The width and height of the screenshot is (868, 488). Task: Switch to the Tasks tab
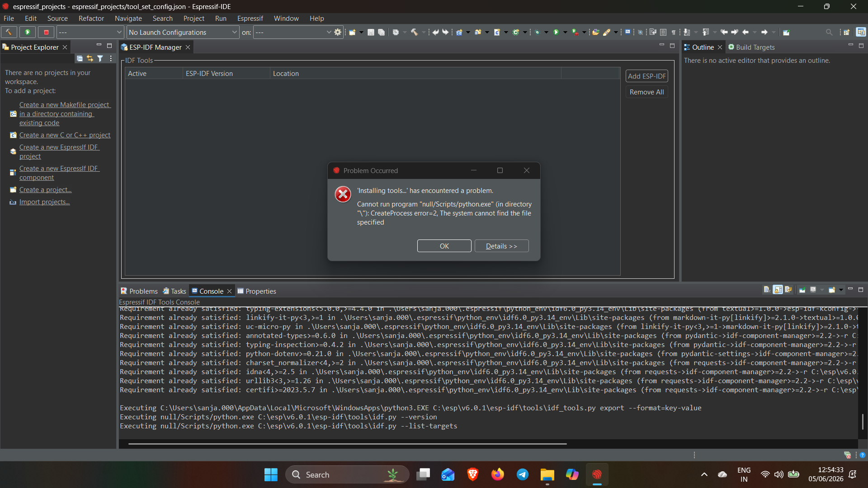(x=175, y=291)
